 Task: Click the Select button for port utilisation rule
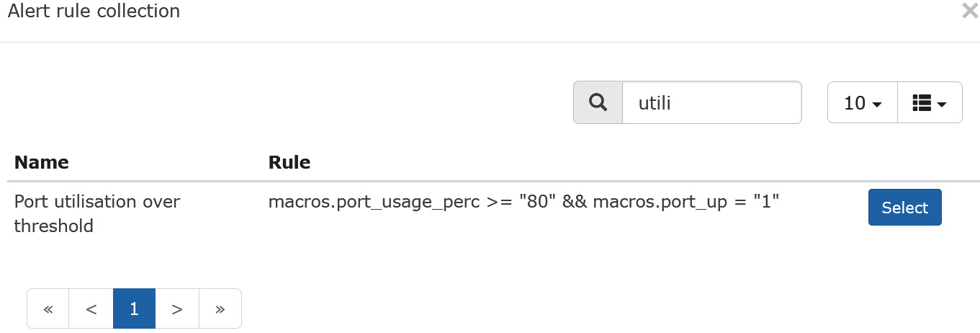coord(905,208)
